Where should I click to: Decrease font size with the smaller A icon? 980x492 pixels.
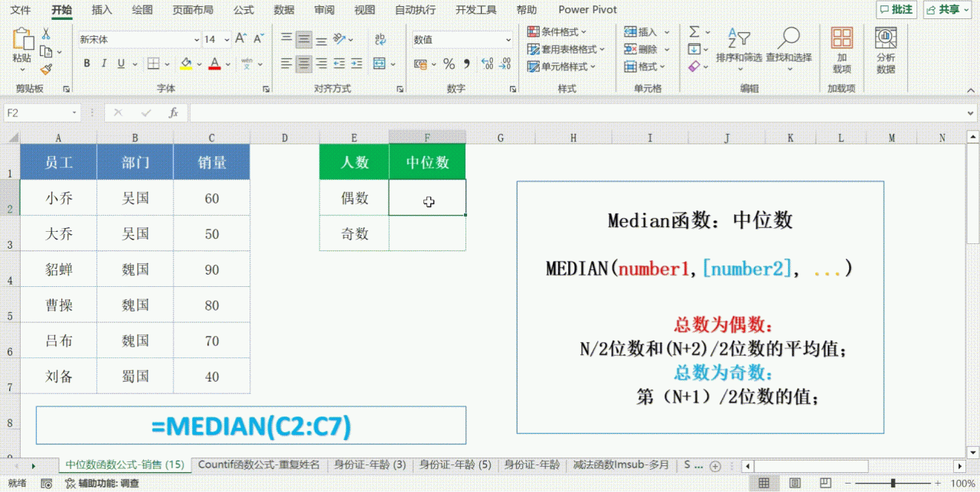[x=258, y=38]
